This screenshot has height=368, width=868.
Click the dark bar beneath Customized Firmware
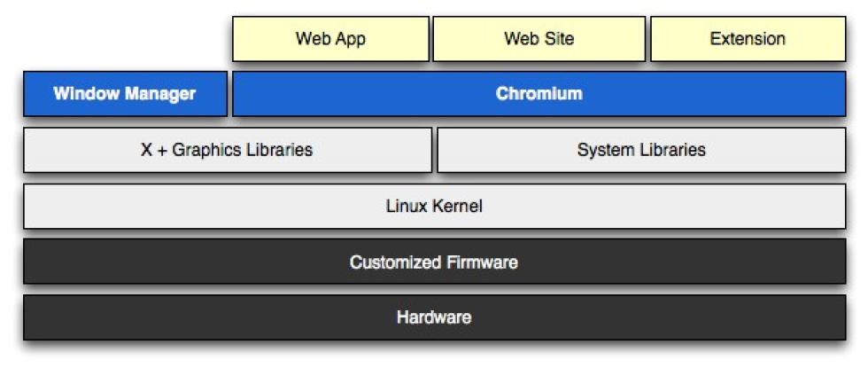[434, 317]
